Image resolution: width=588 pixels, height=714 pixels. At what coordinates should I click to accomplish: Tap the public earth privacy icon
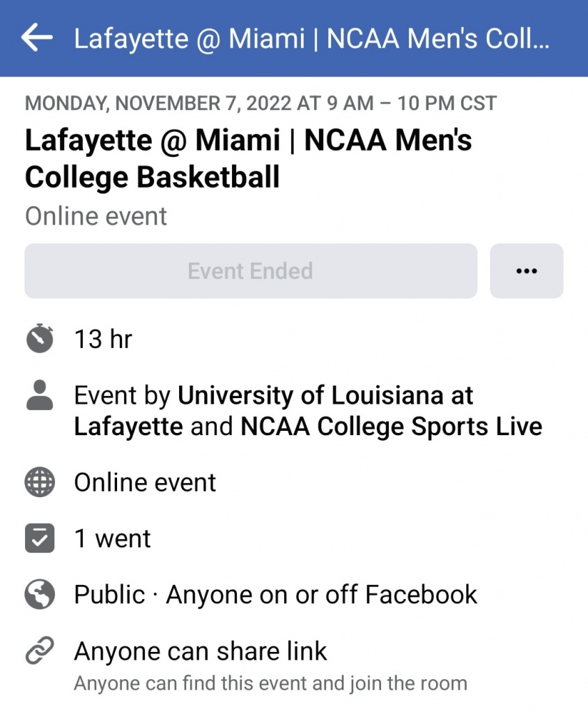click(40, 595)
